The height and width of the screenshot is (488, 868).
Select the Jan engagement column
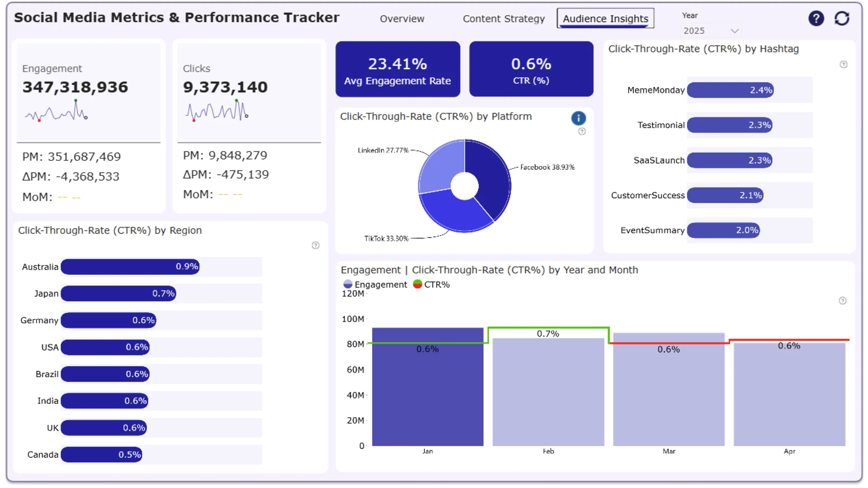coord(428,387)
